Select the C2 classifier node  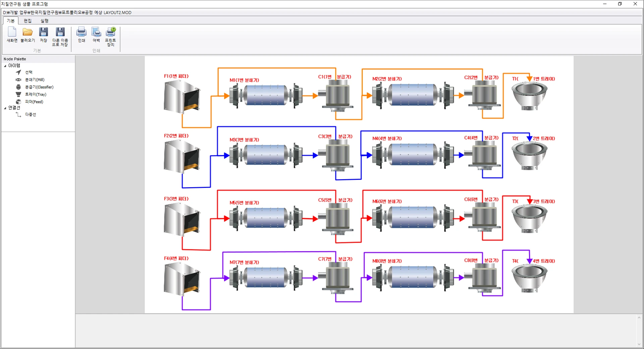[483, 95]
